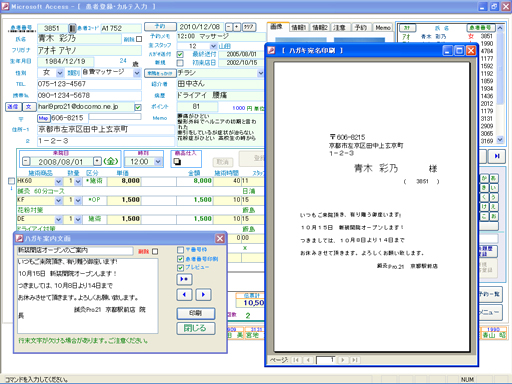512x384 pixels.
Task: Open the HK60 treatment item dropdown
Action: click(x=58, y=181)
